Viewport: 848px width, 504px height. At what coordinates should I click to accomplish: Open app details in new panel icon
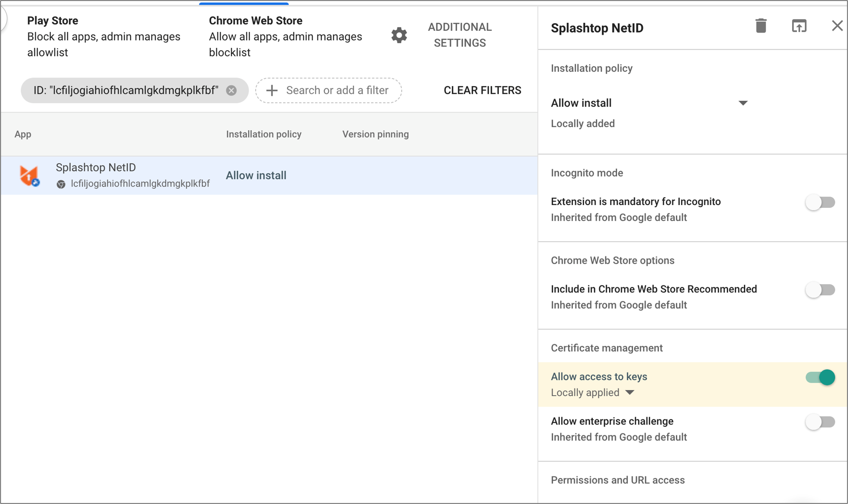799,26
